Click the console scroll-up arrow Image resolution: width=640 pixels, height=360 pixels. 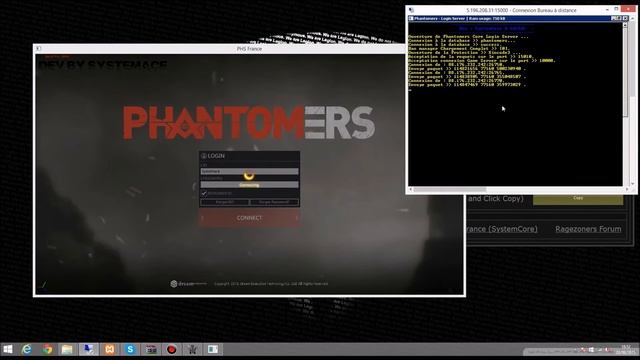point(625,25)
